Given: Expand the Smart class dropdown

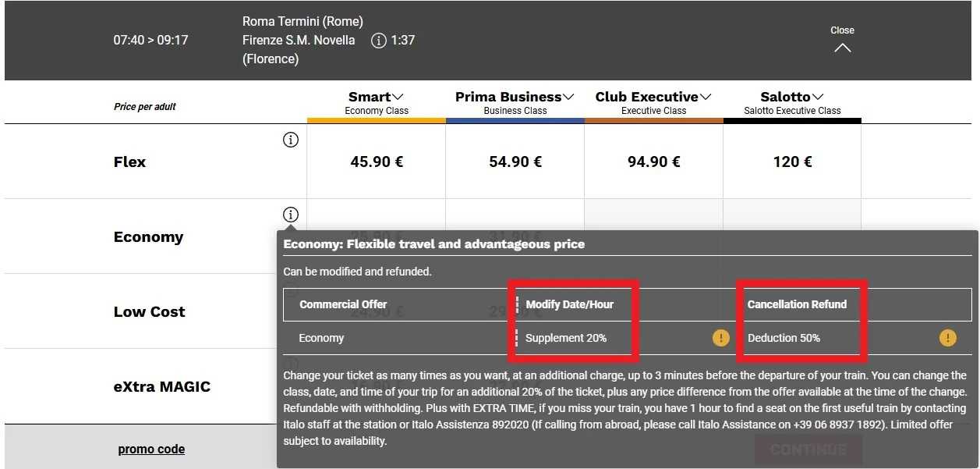Looking at the screenshot, I should tap(398, 97).
